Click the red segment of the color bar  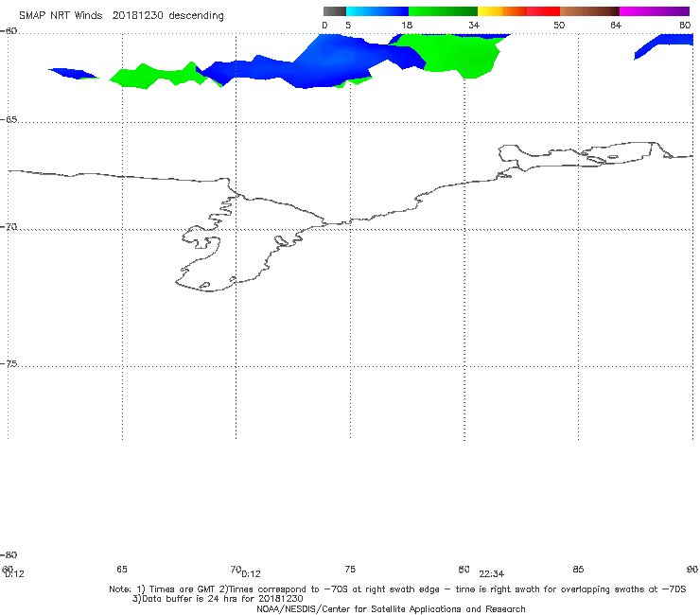pyautogui.click(x=543, y=11)
